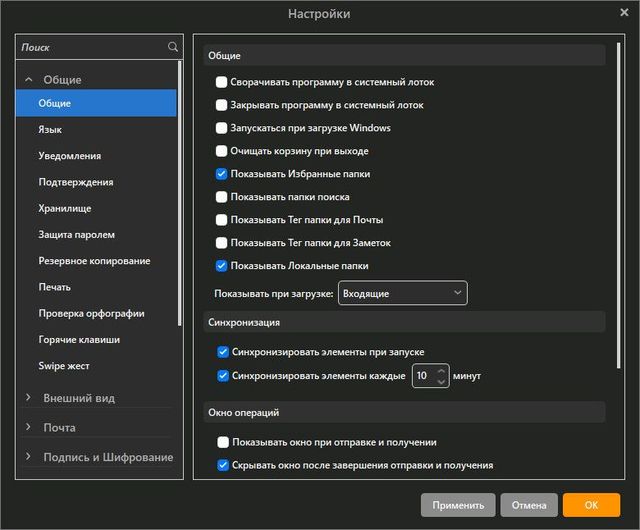Expand Подпись и Шифрование section
640x530 pixels.
pyautogui.click(x=28, y=457)
